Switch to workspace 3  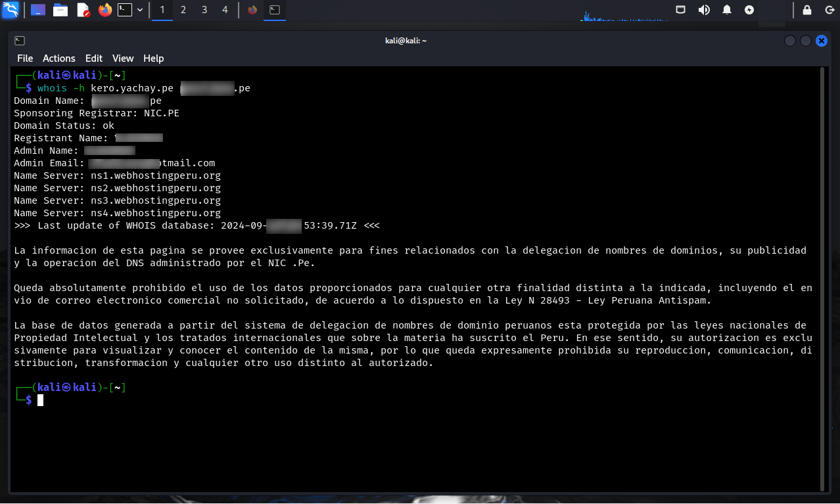click(204, 10)
